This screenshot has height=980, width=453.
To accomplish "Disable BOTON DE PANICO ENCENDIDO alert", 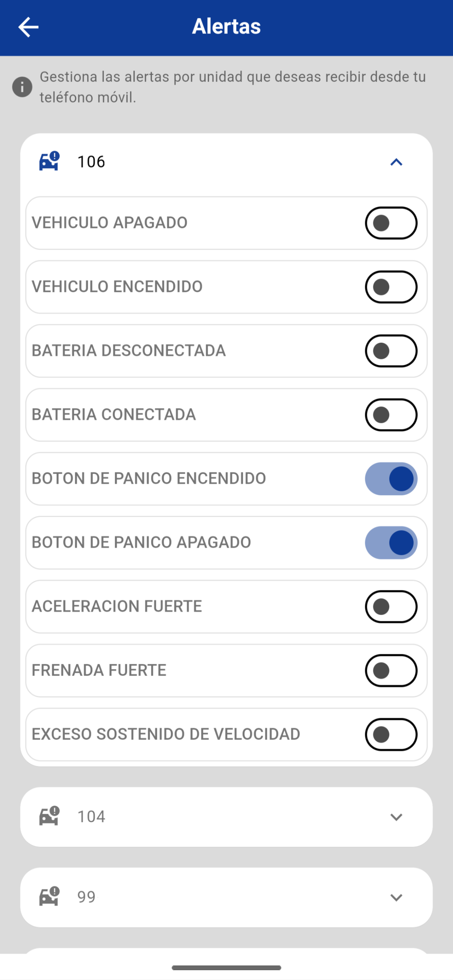I will pos(391,479).
